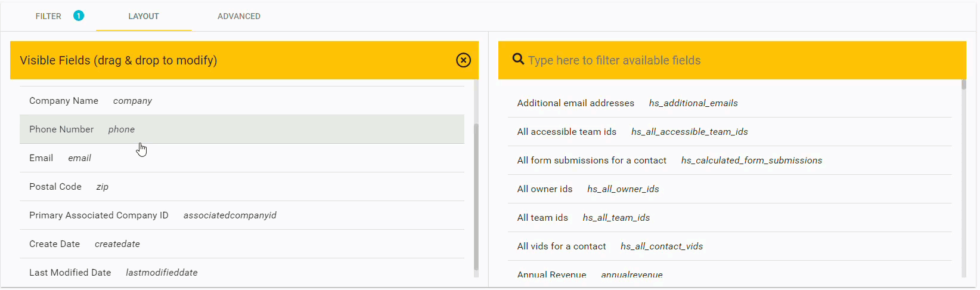Viewport: 980px width, 290px height.
Task: Select the Phone Number field row
Action: click(x=242, y=129)
